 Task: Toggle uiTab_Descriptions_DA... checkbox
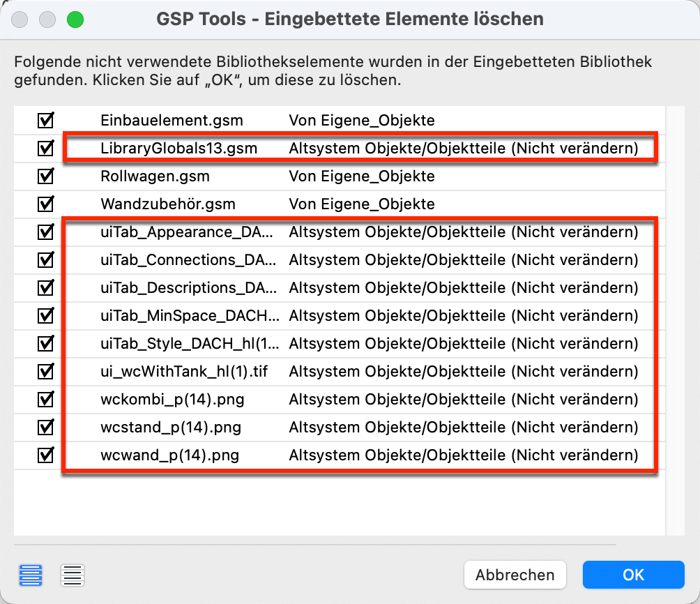point(45,287)
